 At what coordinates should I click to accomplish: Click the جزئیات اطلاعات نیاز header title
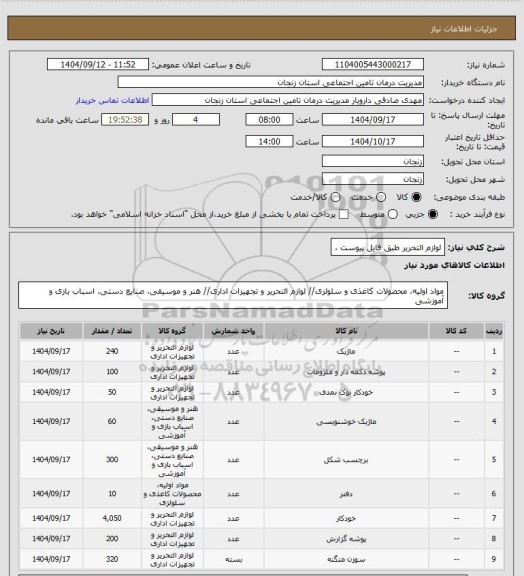464,29
